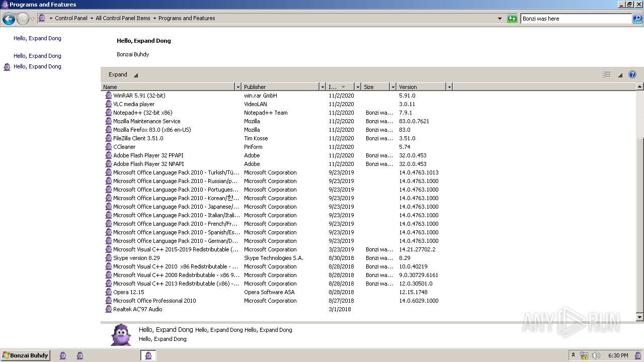Expand the address bar history dropdown
Image resolution: width=644 pixels, height=362 pixels.
pyautogui.click(x=500, y=19)
